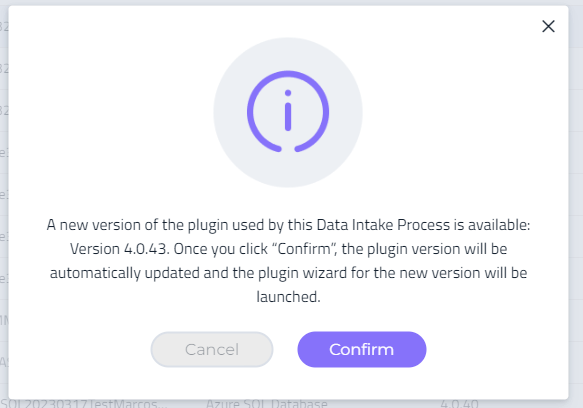Click the "is available:" text in the first line
Screen dimensions: 583x408
pyautogui.click(x=492, y=225)
